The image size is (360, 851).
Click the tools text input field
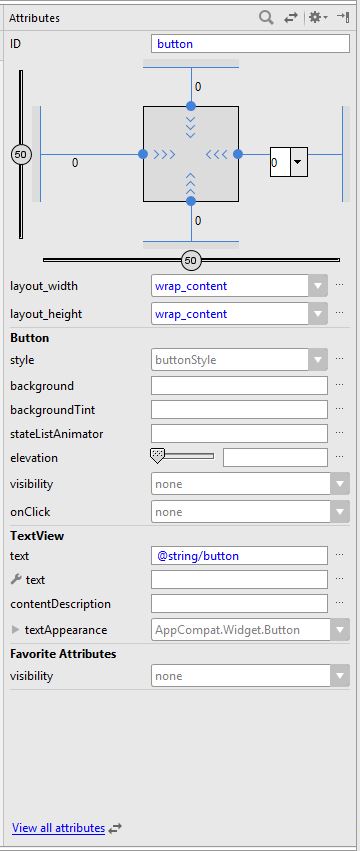239,580
